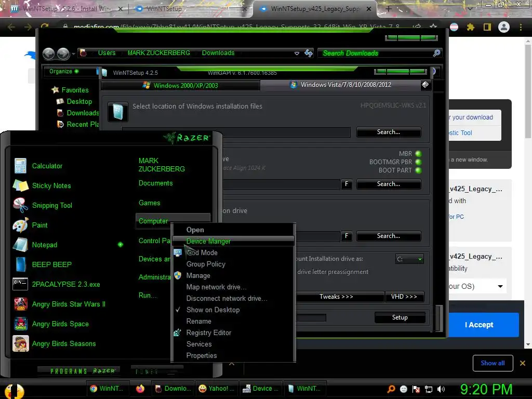This screenshot has width=532, height=399.
Task: Refresh the Downloads folder in Explorer
Action: click(309, 53)
